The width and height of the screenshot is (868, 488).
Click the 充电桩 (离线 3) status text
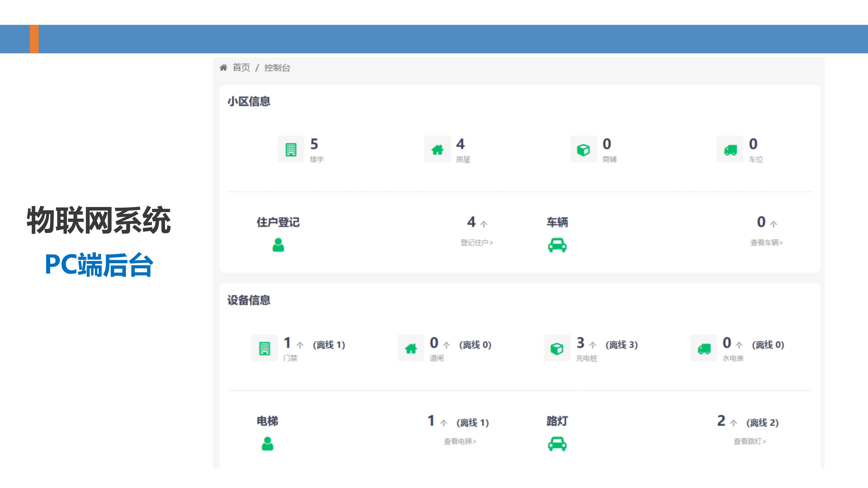pyautogui.click(x=622, y=345)
